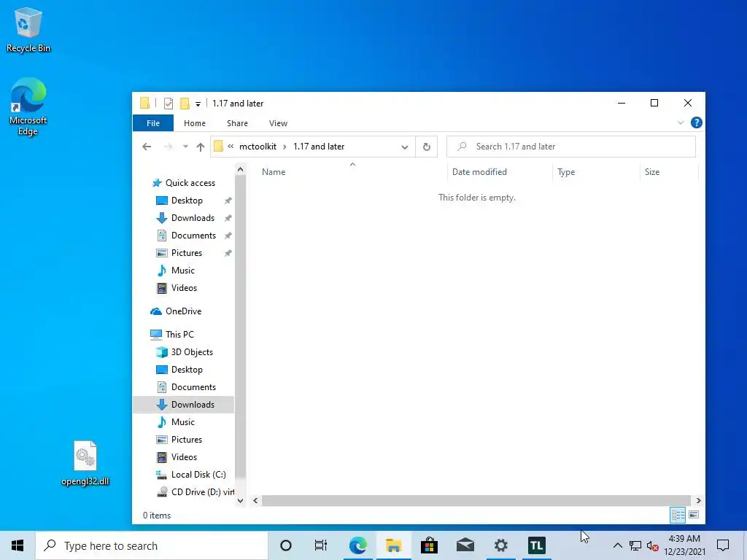747x560 pixels.
Task: Open the Recycle Bin desktop icon
Action: point(28,31)
